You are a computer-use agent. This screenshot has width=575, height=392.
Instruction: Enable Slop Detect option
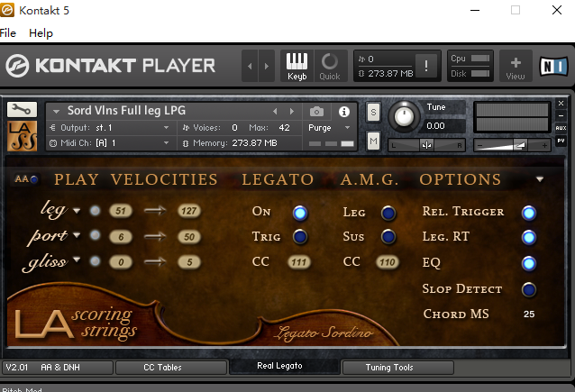tap(529, 289)
